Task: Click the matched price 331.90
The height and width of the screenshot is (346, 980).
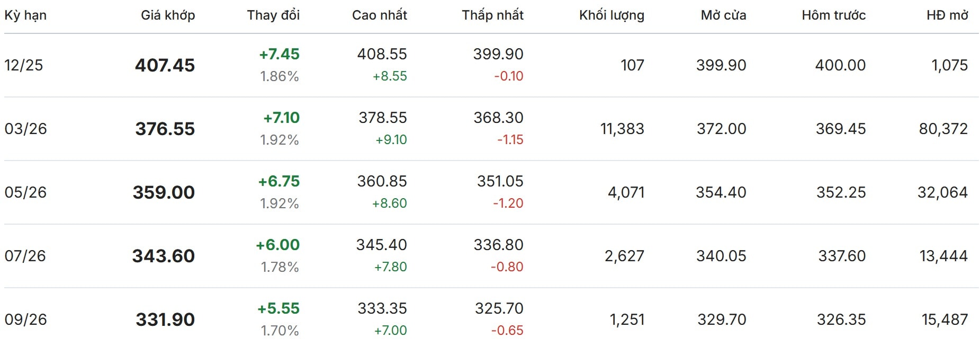Action: click(165, 320)
